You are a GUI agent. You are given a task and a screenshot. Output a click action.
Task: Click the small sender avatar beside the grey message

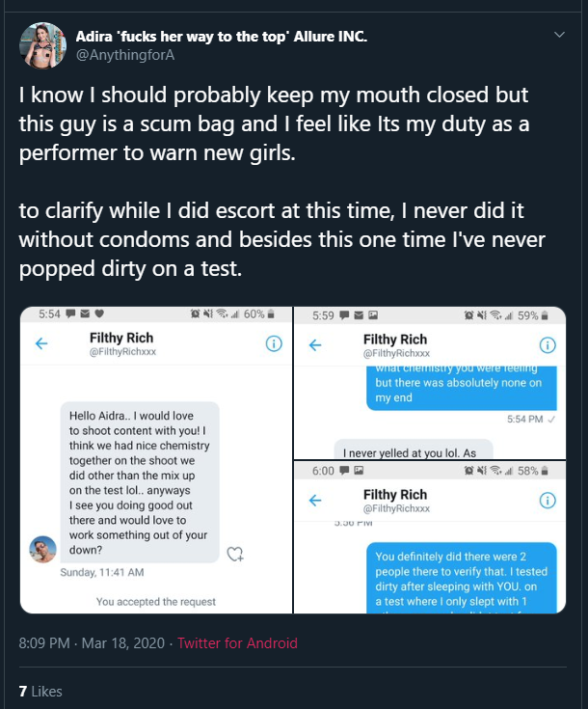point(42,549)
